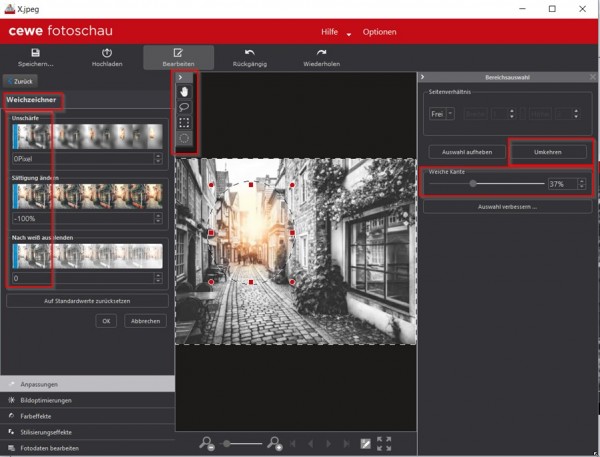The image size is (600, 457).
Task: Select the lasso selection tool
Action: [x=183, y=107]
